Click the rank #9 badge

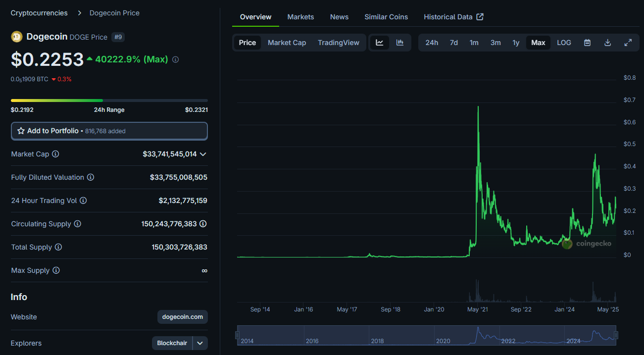[x=118, y=37]
